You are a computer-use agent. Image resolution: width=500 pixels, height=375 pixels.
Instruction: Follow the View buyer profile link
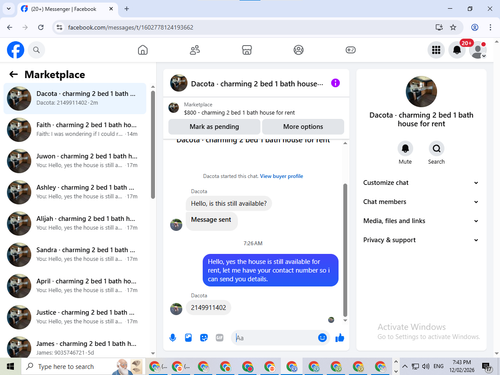click(x=281, y=176)
